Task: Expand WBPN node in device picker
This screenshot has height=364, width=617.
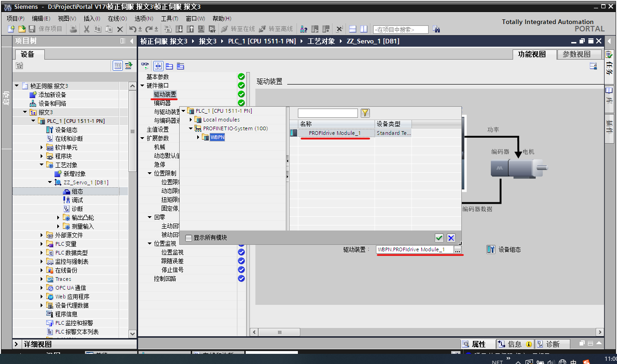Action: 199,137
